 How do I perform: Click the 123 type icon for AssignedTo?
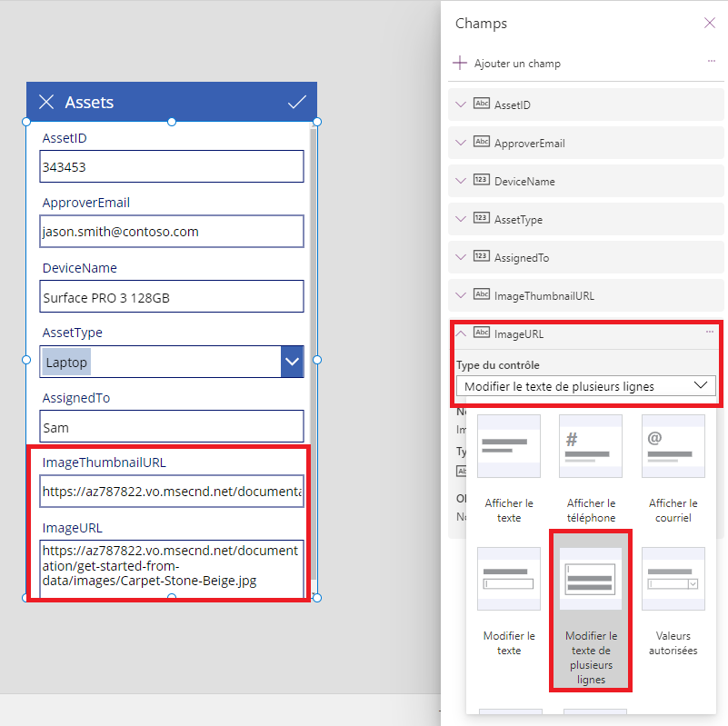[x=482, y=255]
